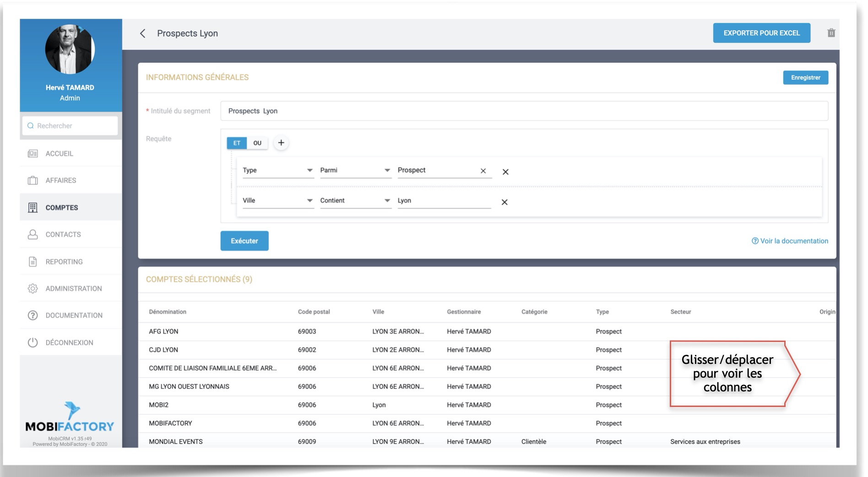The image size is (868, 477).
Task: Navigate to Contacts in sidebar
Action: tap(63, 234)
